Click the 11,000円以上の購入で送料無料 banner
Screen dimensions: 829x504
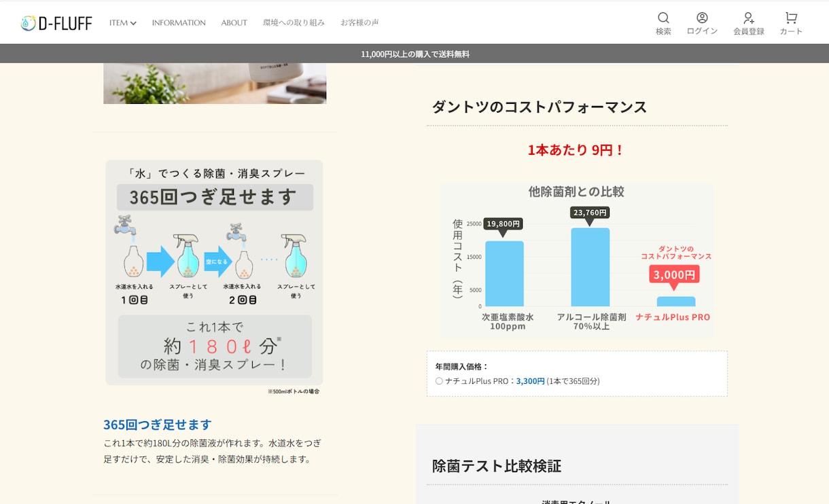[x=414, y=54]
